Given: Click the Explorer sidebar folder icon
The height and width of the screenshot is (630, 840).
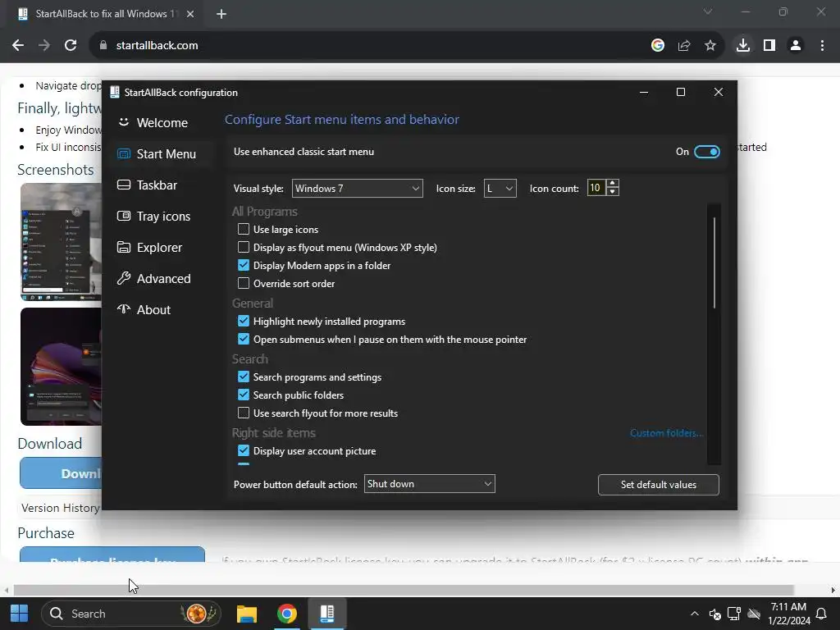Looking at the screenshot, I should pos(124,247).
